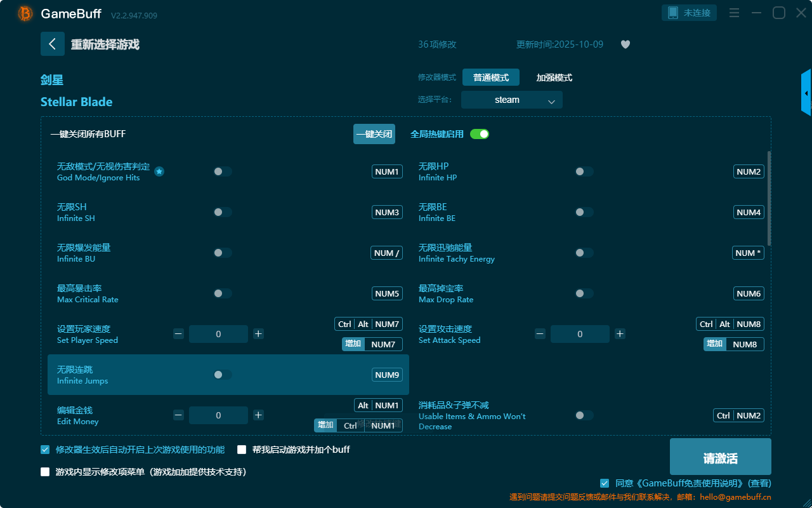Screen dimensions: 812x508
Task: Expand the blue side panel arrow
Action: coord(806,93)
